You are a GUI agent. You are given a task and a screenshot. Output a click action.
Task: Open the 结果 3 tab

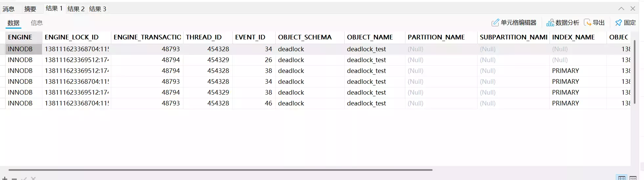97,9
